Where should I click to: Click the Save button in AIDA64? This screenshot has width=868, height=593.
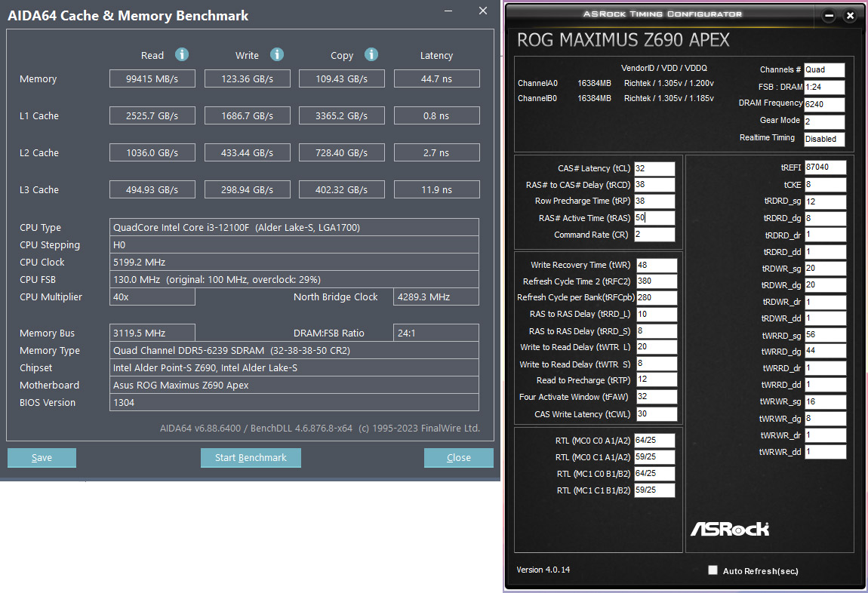(x=42, y=457)
